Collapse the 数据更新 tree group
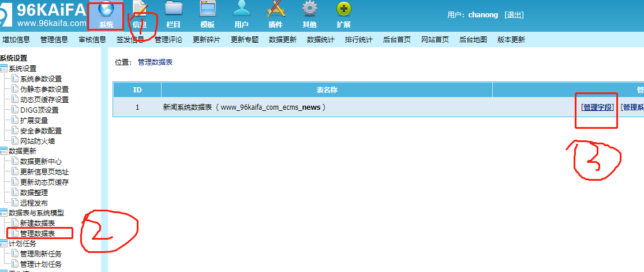This screenshot has width=644, height=272. 3,151
